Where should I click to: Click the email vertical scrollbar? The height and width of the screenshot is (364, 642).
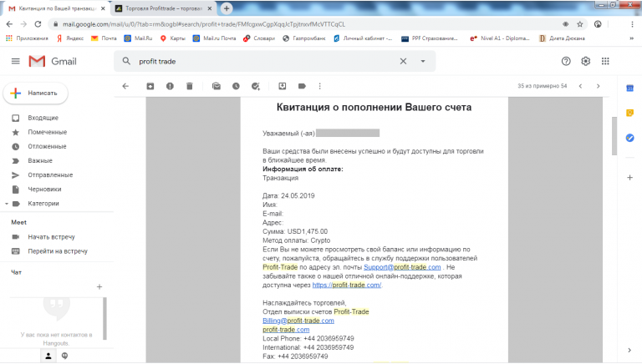click(x=614, y=136)
